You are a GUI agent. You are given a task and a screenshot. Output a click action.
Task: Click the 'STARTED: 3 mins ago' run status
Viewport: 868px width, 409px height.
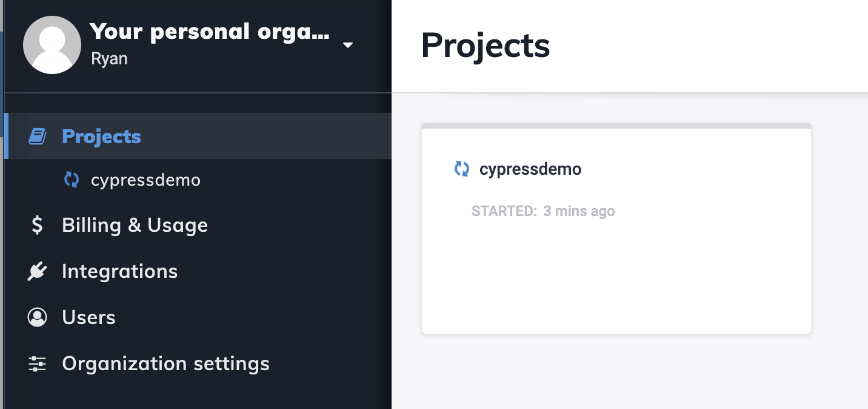pyautogui.click(x=543, y=211)
